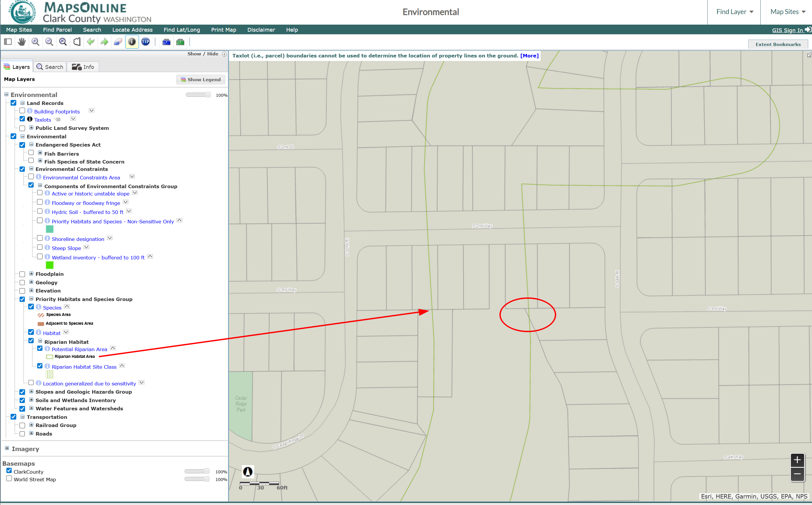Activate the Zoom Out magnifier tool
The image size is (812, 505).
[49, 42]
